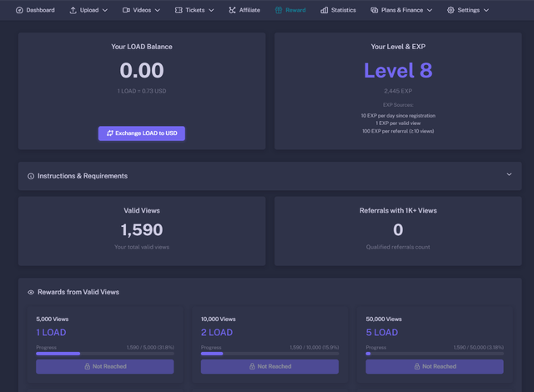The width and height of the screenshot is (534, 392).
Task: Open the Settings dropdown chevron
Action: (486, 10)
